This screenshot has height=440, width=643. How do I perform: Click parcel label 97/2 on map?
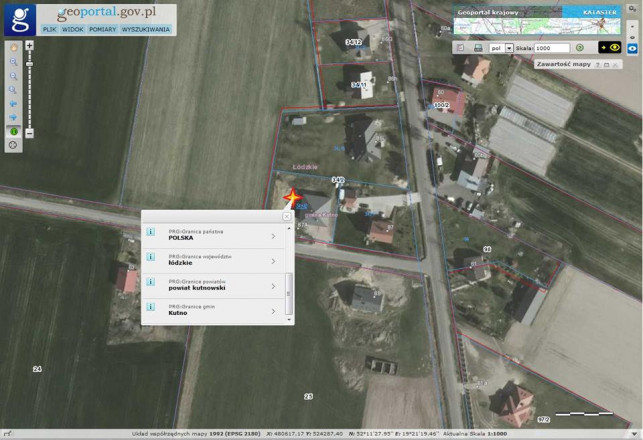coord(543,420)
